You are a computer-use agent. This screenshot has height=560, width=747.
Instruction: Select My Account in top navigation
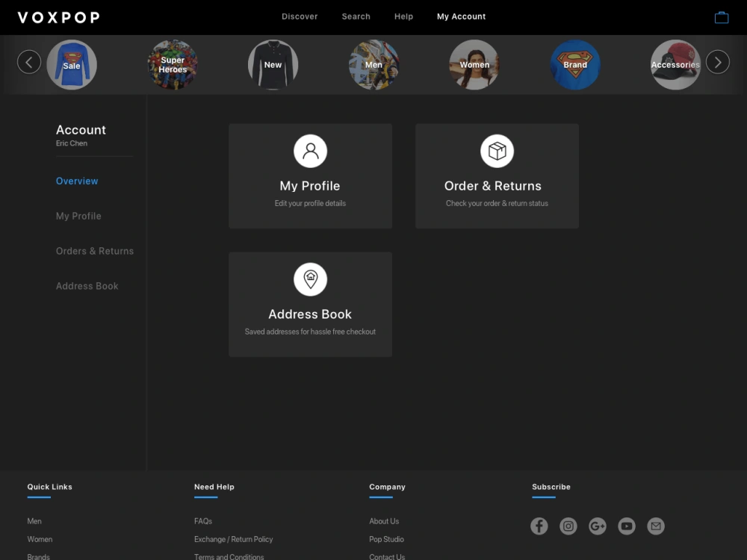(461, 16)
